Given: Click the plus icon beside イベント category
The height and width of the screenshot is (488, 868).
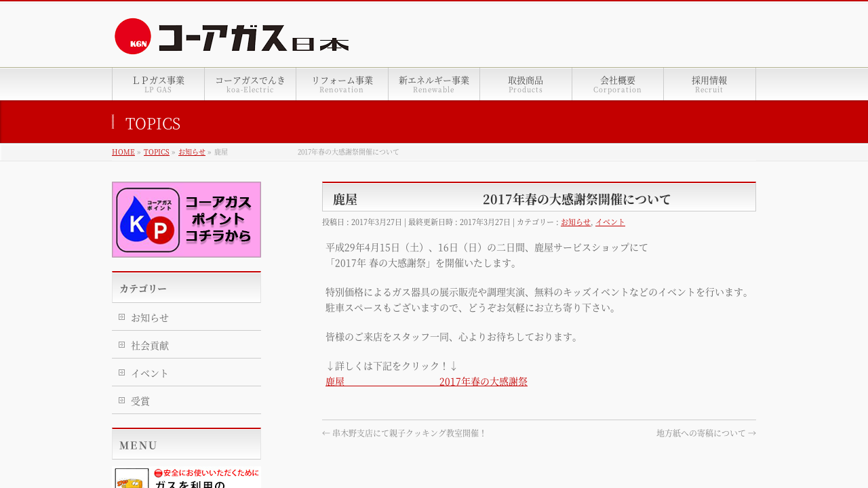Looking at the screenshot, I should (122, 372).
